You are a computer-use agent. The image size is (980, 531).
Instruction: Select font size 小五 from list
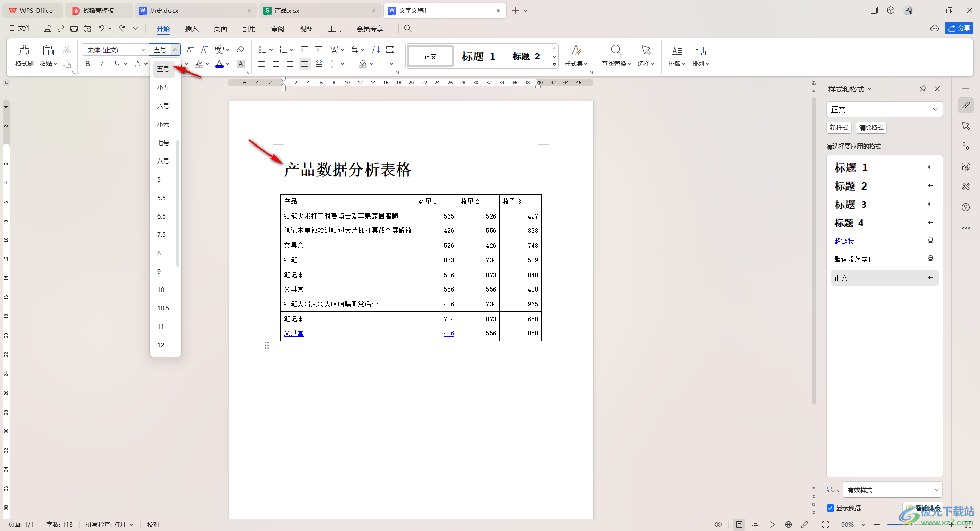(x=163, y=88)
